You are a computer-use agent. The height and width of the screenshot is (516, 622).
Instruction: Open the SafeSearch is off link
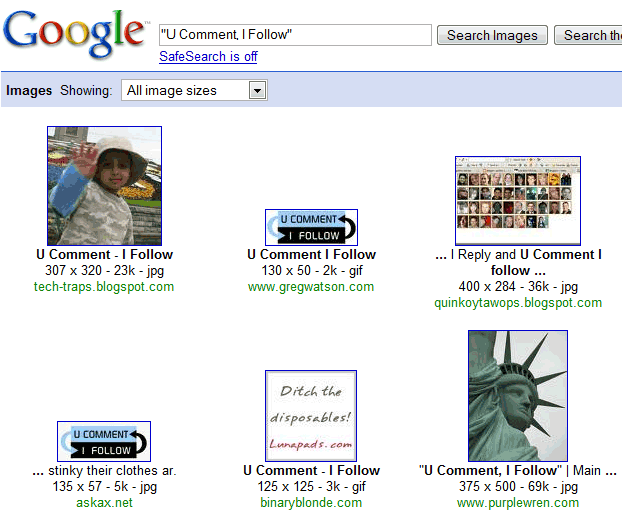tap(208, 56)
